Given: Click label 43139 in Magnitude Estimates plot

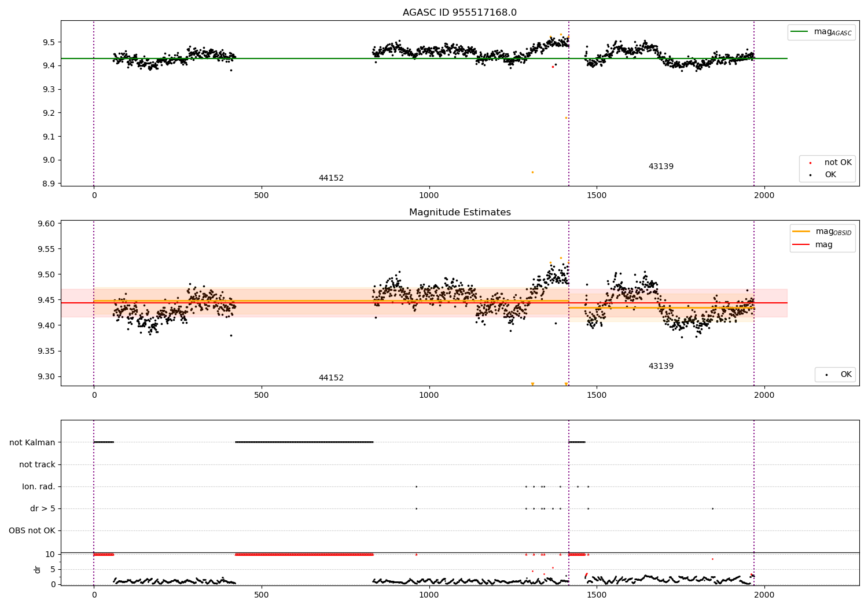Looking at the screenshot, I should 661,367.
